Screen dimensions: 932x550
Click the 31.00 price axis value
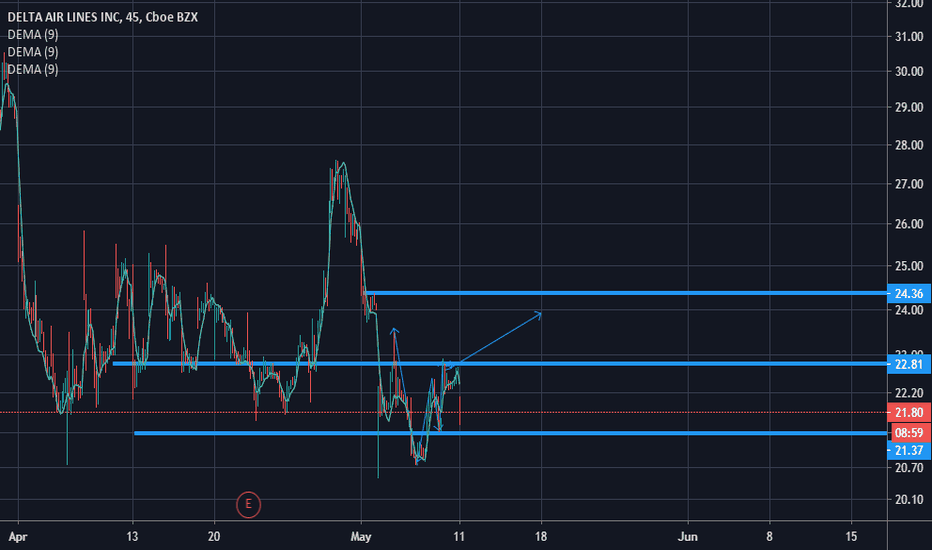(909, 37)
